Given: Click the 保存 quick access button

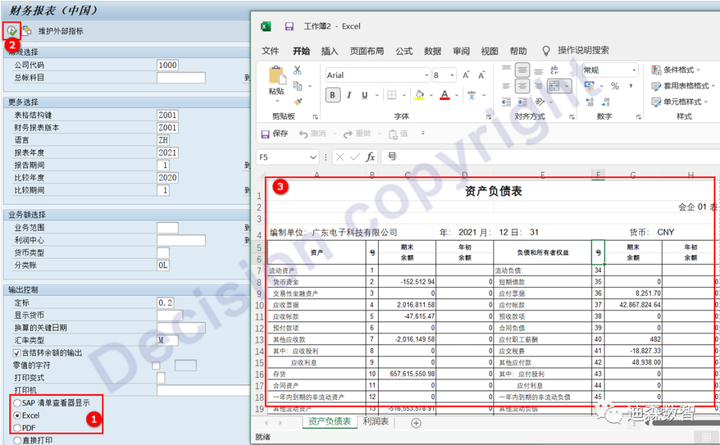Looking at the screenshot, I should [x=275, y=134].
